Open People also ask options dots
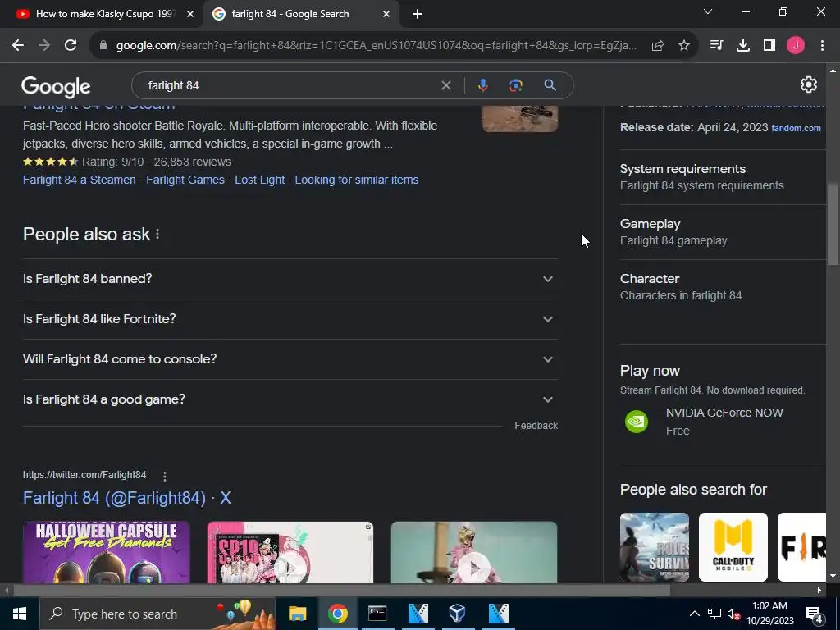This screenshot has width=840, height=630. click(157, 234)
